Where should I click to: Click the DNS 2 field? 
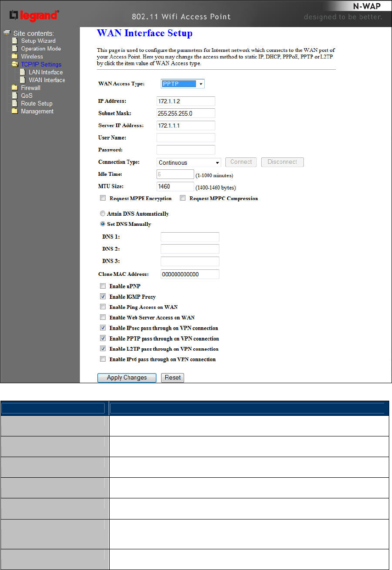pos(190,249)
